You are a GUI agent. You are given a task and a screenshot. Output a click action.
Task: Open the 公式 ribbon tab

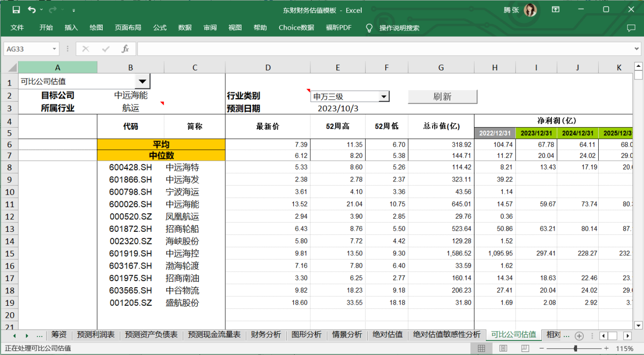pyautogui.click(x=160, y=28)
